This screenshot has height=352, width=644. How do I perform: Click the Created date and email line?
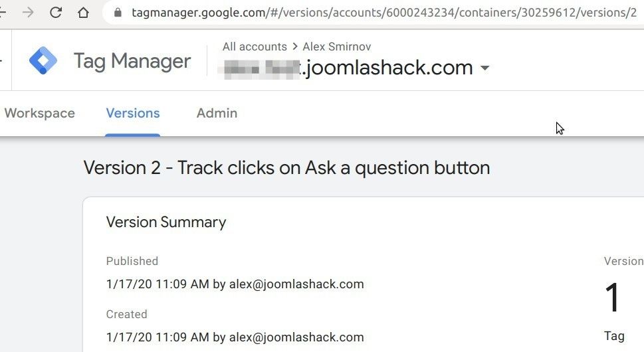(x=235, y=337)
